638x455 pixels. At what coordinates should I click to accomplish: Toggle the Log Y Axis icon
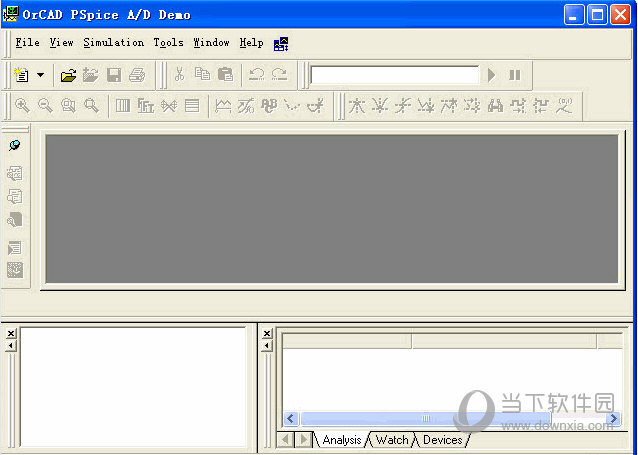[192, 106]
